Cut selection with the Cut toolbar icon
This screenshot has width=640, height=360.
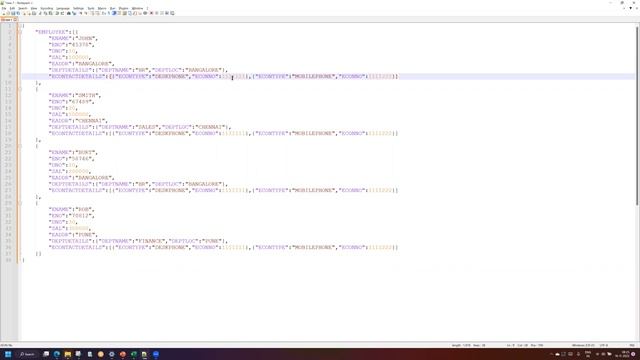pos(40,13)
